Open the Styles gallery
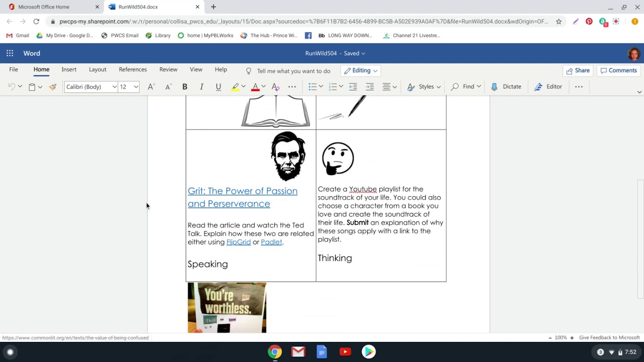Screen dimensions: 644x362 point(424,87)
